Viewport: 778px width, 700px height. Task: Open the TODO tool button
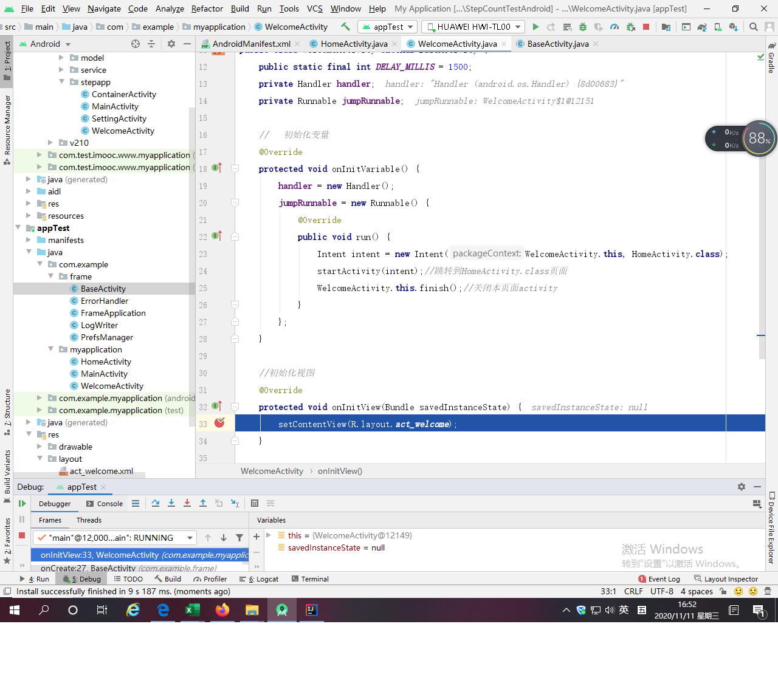point(128,579)
